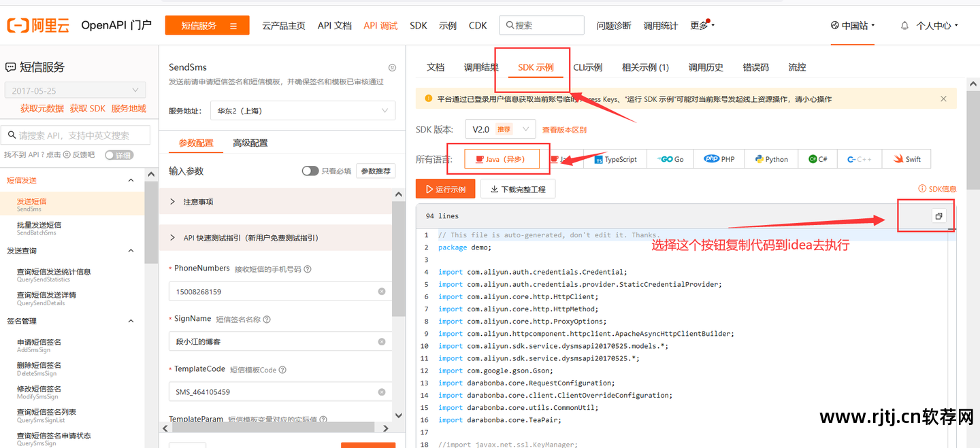Click the 运行示例 button
This screenshot has height=448, width=980.
tap(445, 189)
